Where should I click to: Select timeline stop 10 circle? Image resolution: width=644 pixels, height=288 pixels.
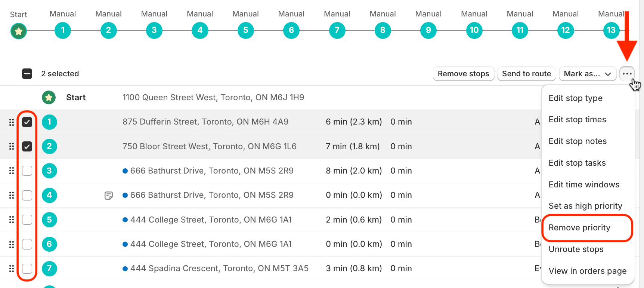point(474,30)
